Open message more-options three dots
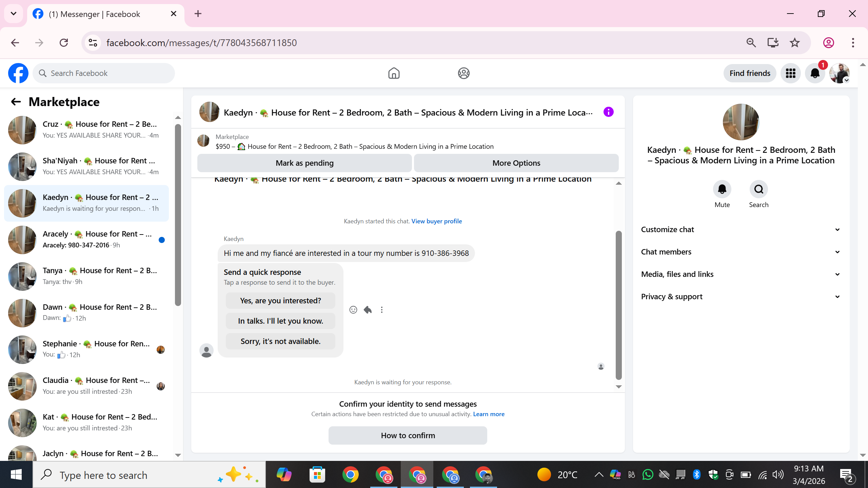This screenshot has width=868, height=488. pos(382,310)
